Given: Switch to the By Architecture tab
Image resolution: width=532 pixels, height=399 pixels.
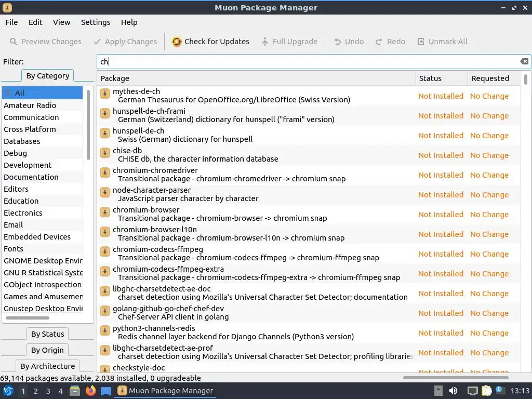Looking at the screenshot, I should tap(47, 366).
